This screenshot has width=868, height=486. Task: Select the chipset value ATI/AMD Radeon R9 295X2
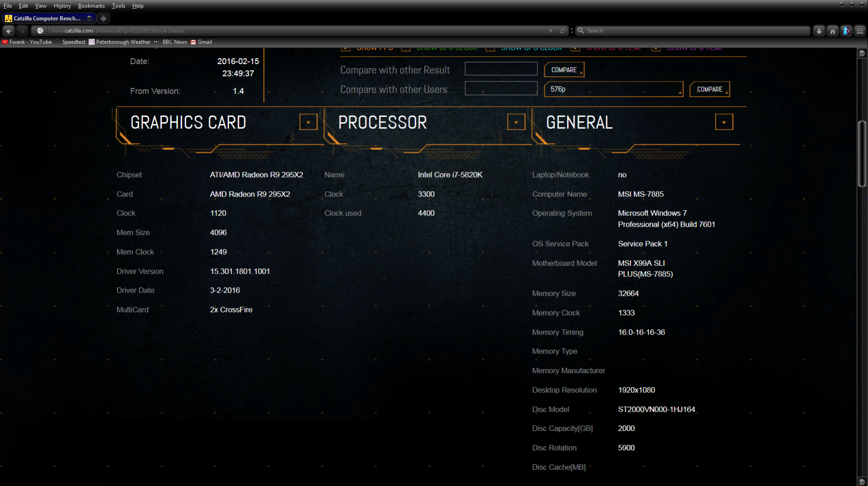(x=256, y=175)
